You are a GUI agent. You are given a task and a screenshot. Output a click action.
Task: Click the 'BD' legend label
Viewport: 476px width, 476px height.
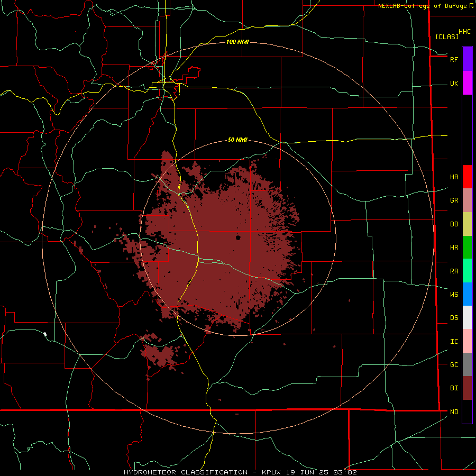pyautogui.click(x=454, y=224)
